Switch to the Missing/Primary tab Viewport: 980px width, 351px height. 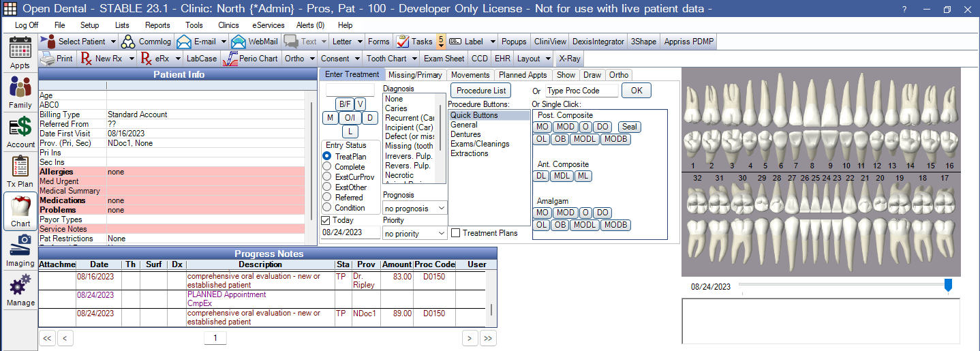(x=415, y=75)
